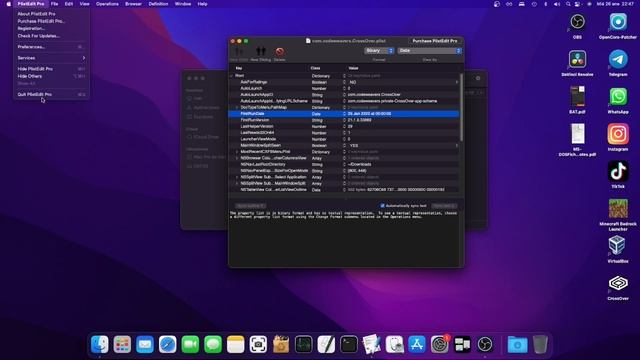640x360 pixels.
Task: Open class stepper for AutoLaunch row
Action: pyautogui.click(x=344, y=88)
